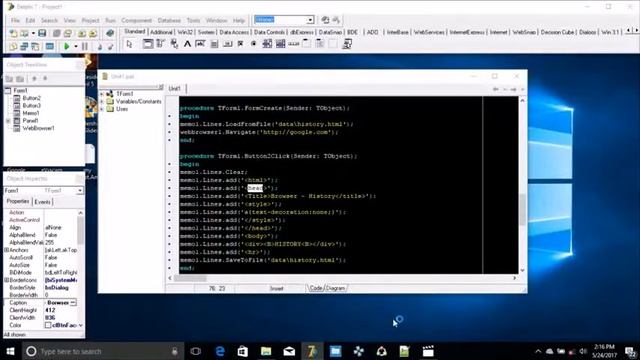Viewport: 640px width, 360px height.
Task: Click the Pause toolbar icon
Action: [85, 47]
